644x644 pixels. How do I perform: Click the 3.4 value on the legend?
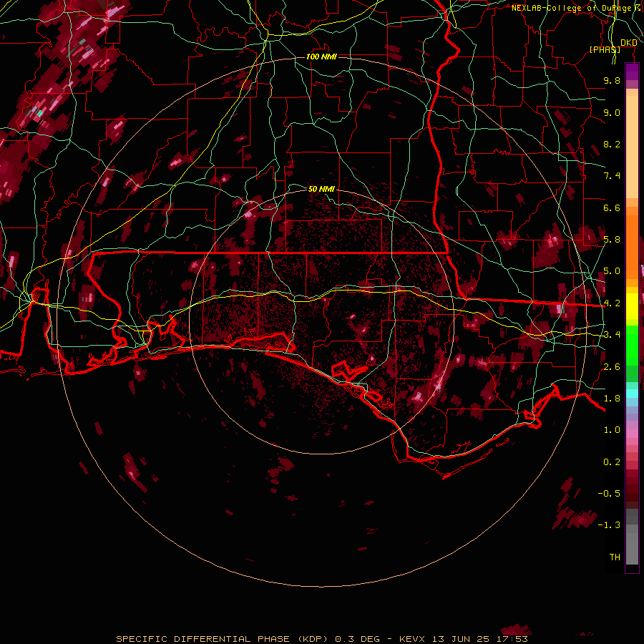pos(612,335)
